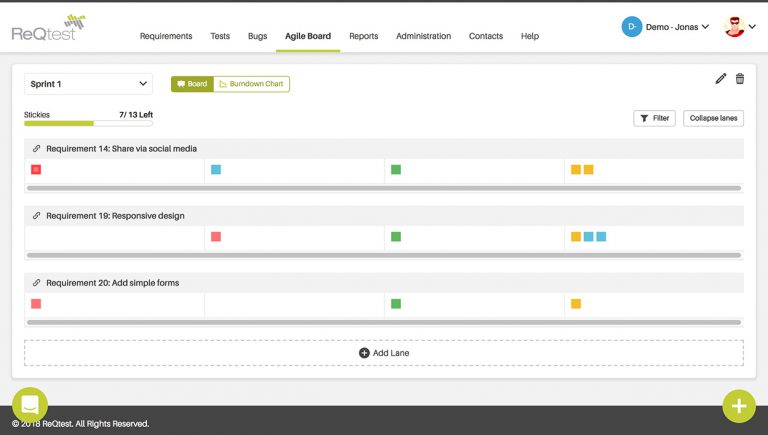Click Add Lane button
Image resolution: width=768 pixels, height=435 pixels.
[384, 353]
